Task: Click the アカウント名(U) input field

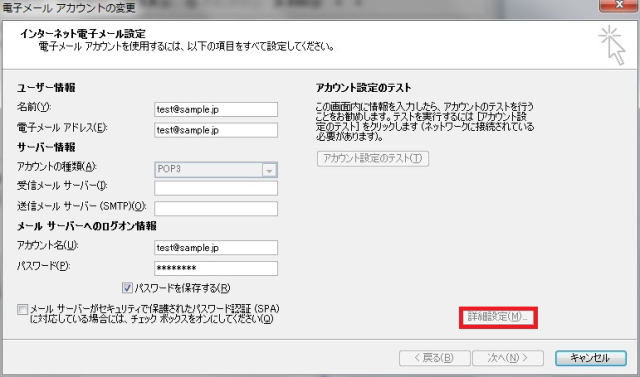Action: click(216, 247)
